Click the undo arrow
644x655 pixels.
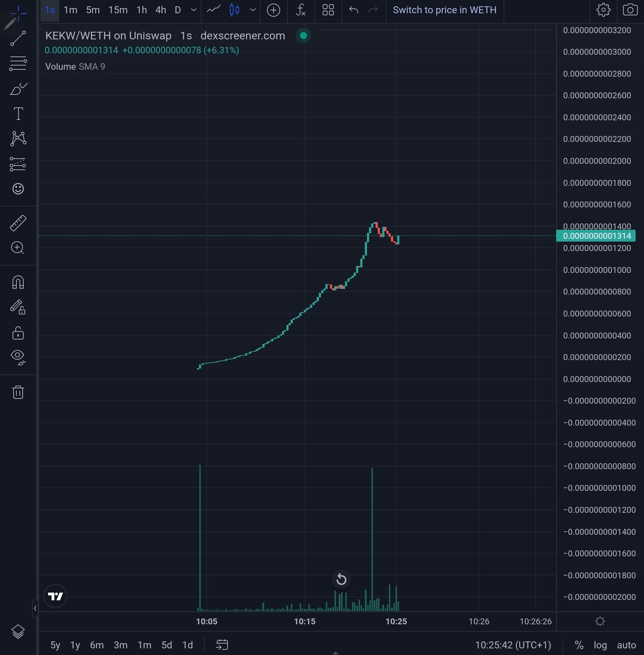354,10
